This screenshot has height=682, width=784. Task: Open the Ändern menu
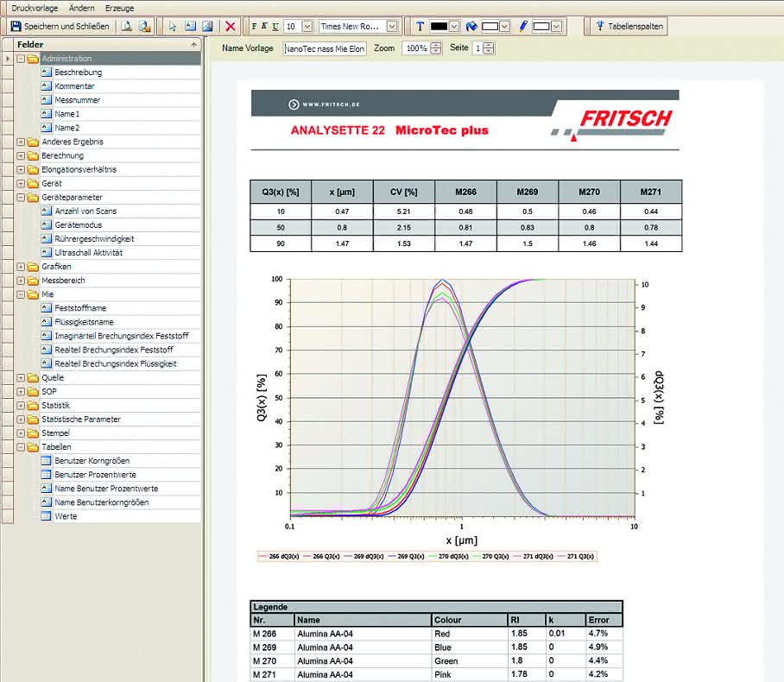click(81, 8)
